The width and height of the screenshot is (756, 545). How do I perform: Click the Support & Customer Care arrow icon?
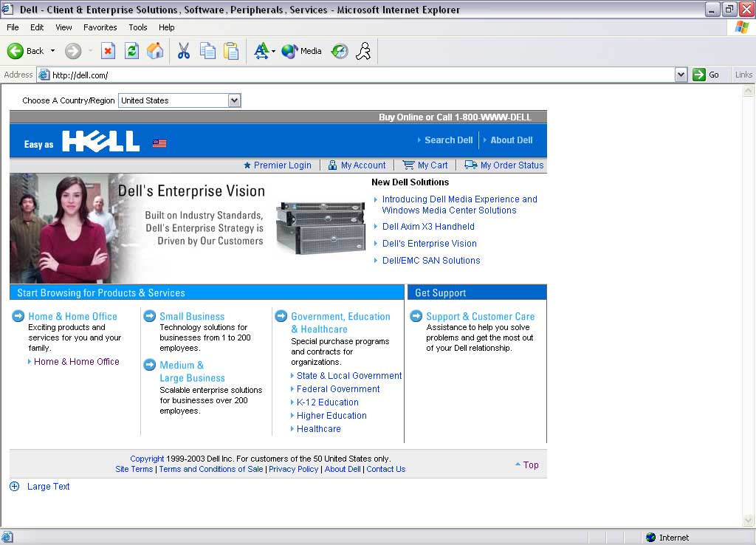pos(416,316)
